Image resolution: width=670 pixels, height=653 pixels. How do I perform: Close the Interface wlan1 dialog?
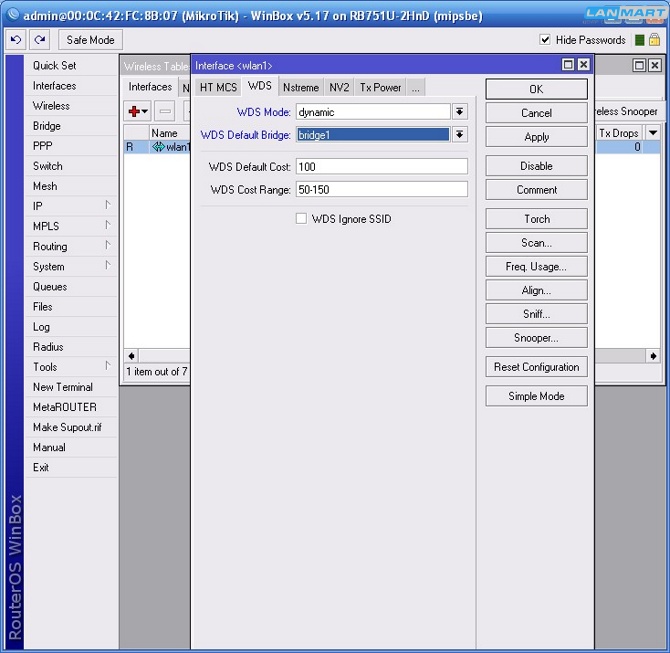pyautogui.click(x=584, y=65)
